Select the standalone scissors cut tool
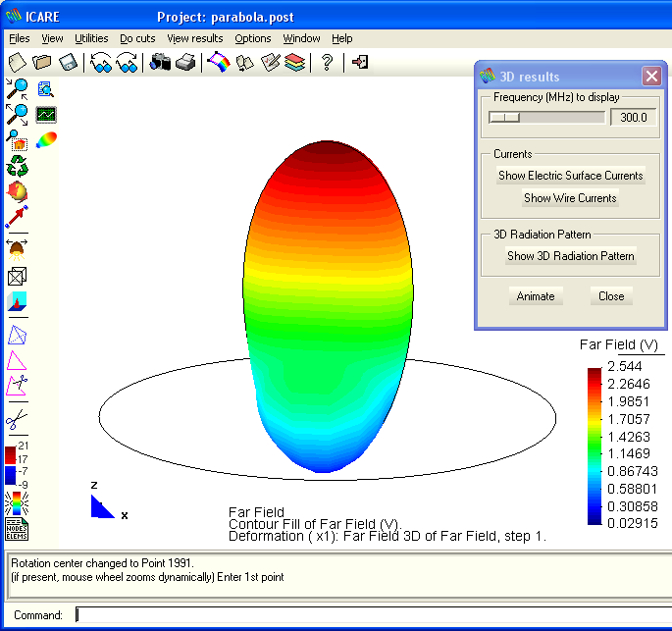The width and height of the screenshot is (672, 631). (17, 419)
